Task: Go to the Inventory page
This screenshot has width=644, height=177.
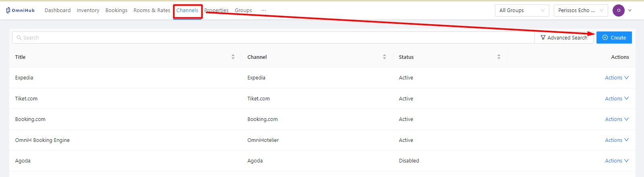Action: [x=88, y=10]
